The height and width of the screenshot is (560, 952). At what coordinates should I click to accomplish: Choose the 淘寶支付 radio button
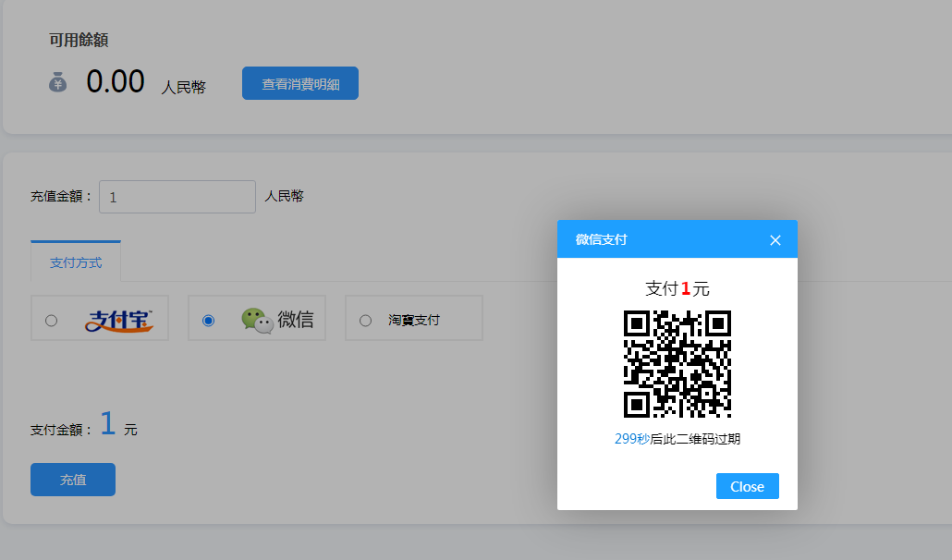coord(365,321)
